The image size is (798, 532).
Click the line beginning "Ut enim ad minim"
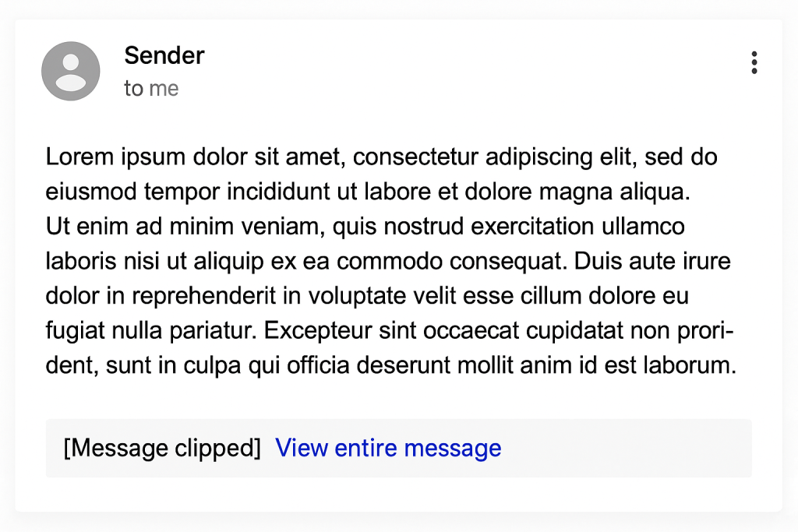(365, 227)
